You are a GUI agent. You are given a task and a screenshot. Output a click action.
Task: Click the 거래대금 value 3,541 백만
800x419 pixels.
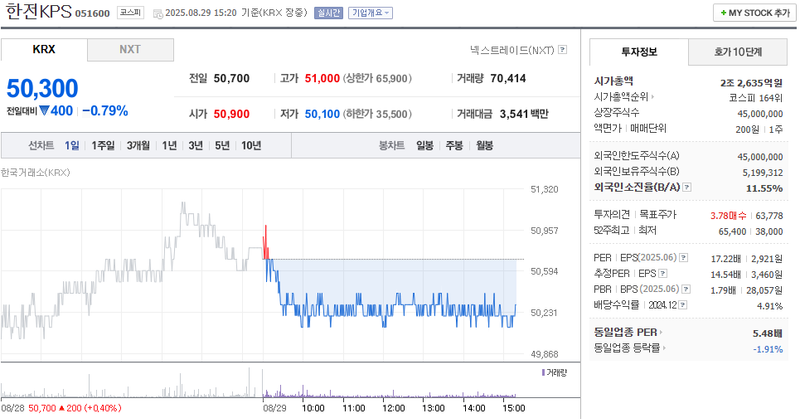pos(524,114)
